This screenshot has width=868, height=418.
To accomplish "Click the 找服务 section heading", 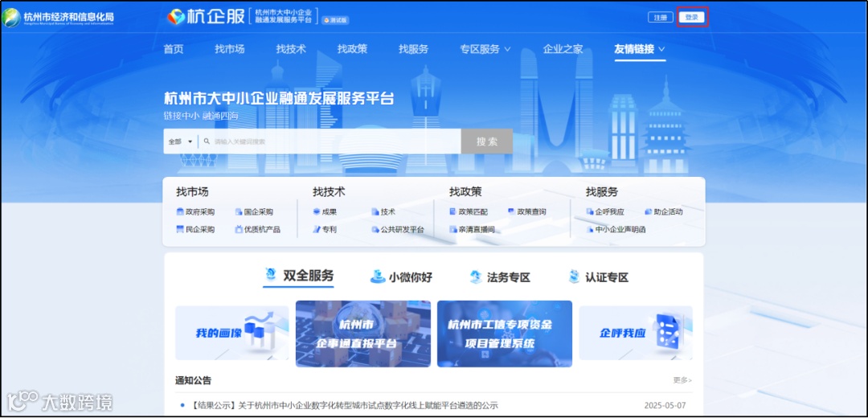I will click(x=602, y=192).
